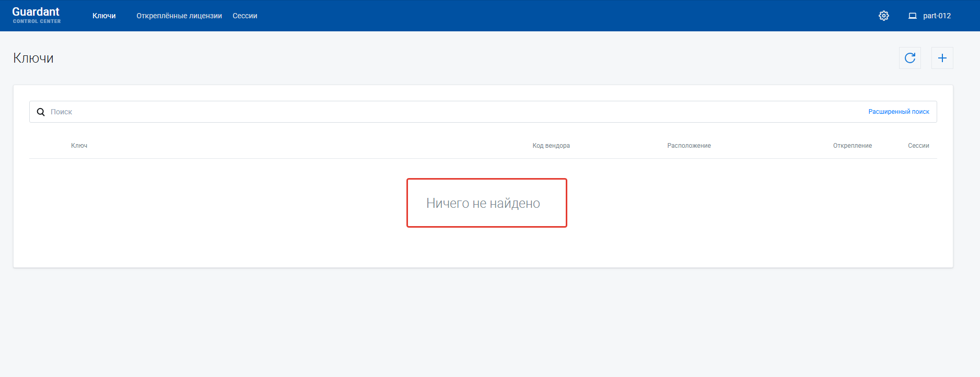Viewport: 980px width, 377px height.
Task: Click the Guardant Control Center logo
Action: click(36, 15)
